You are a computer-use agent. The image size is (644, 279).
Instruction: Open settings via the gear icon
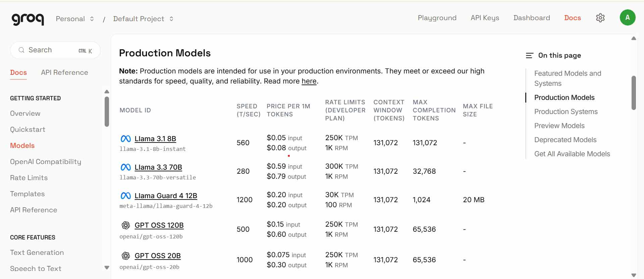600,18
